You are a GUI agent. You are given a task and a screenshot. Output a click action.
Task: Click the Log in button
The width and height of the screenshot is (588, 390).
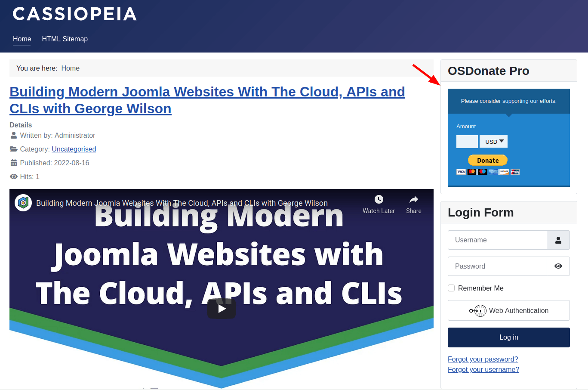(509, 337)
